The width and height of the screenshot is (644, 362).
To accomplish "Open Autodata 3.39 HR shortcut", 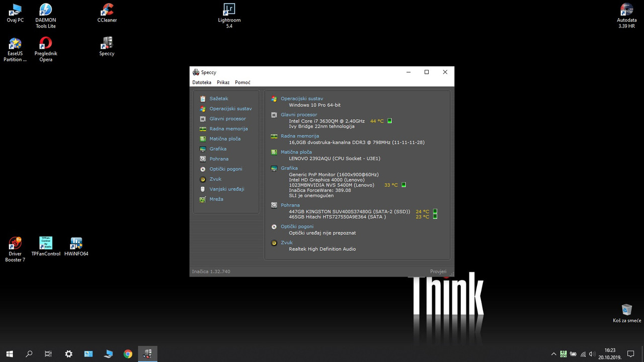I will pyautogui.click(x=626, y=16).
